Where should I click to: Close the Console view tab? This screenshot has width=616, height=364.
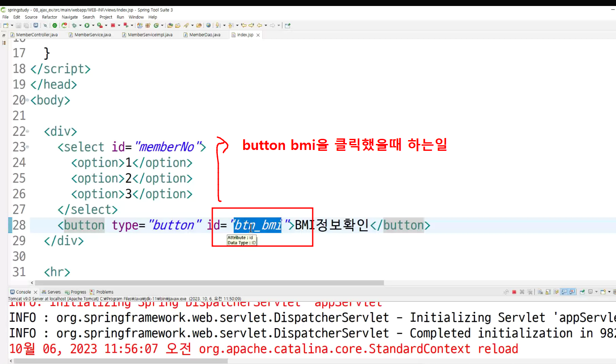35,292
